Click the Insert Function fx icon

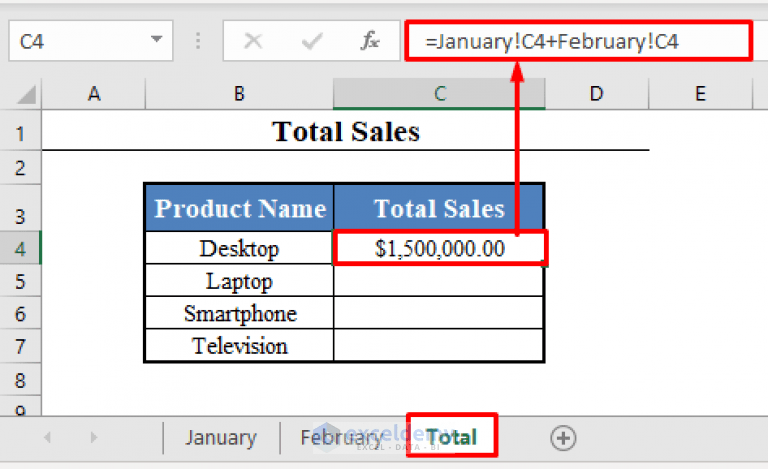[x=370, y=41]
